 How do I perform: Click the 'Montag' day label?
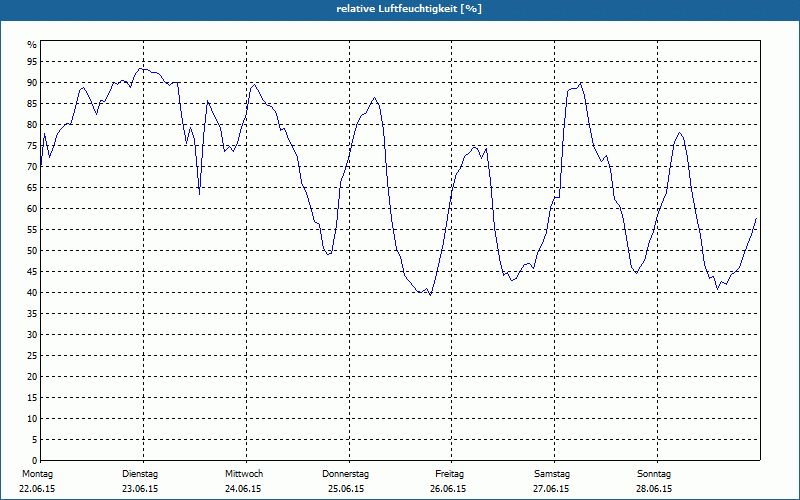(x=38, y=474)
